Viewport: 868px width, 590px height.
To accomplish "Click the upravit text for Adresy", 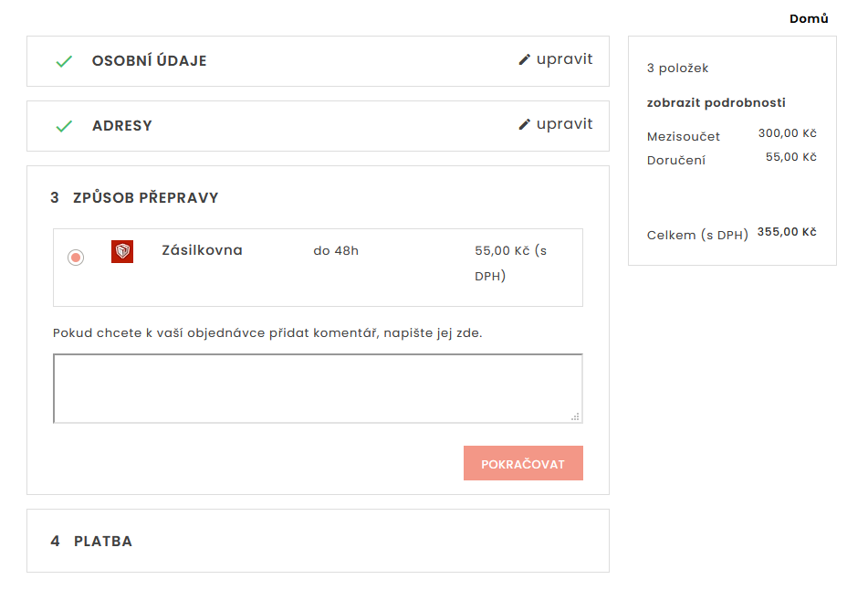I will pyautogui.click(x=564, y=124).
